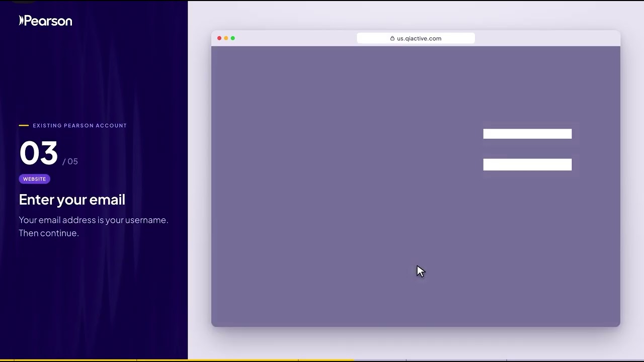
Task: Click the "EXISTING PEARSON ACCOUNT" label
Action: tap(79, 126)
